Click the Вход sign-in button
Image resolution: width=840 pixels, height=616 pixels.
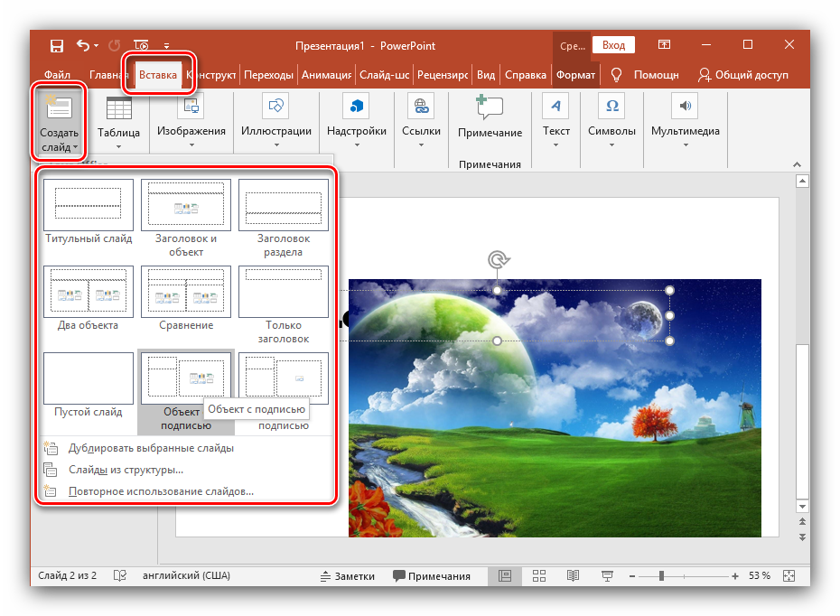click(613, 45)
